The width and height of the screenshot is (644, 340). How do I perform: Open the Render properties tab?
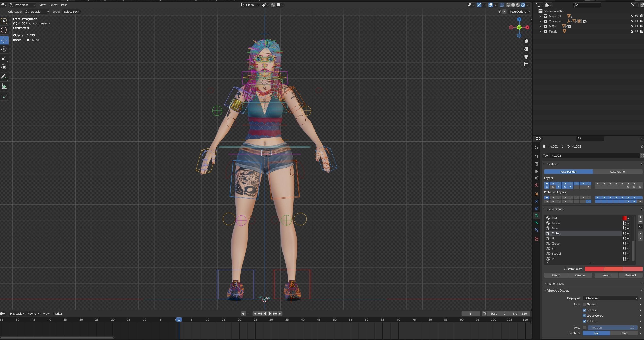[x=536, y=156]
